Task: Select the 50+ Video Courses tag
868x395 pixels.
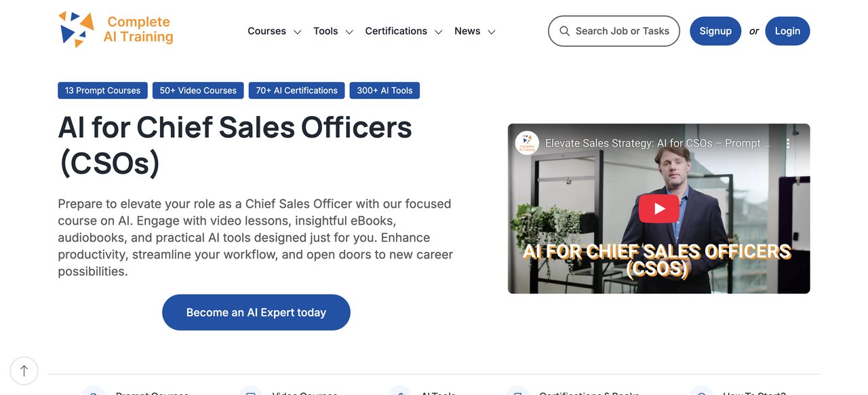Action: point(198,90)
